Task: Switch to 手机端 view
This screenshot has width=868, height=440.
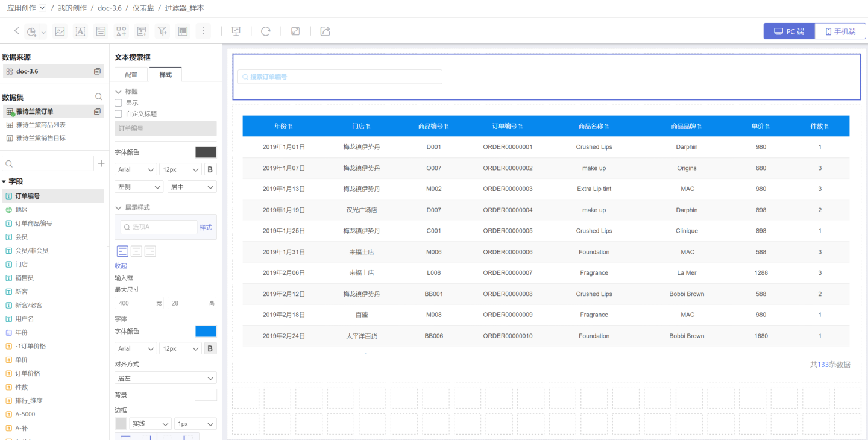Action: click(840, 31)
